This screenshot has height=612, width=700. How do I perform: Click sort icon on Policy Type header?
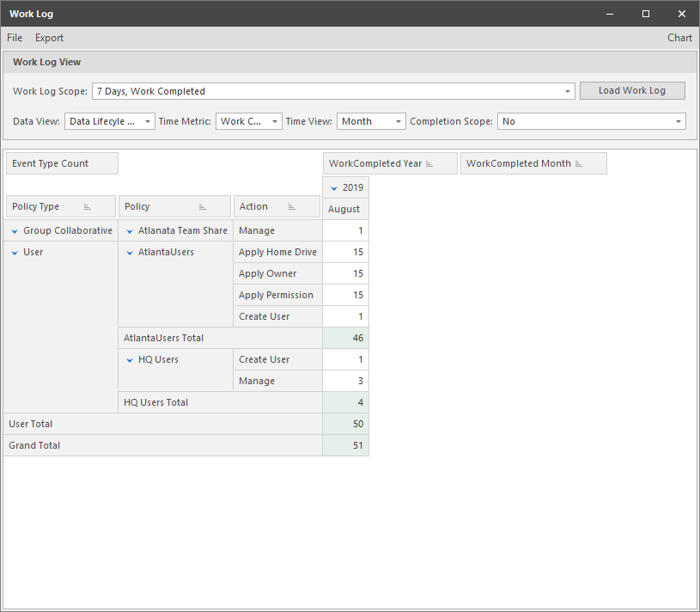point(88,207)
